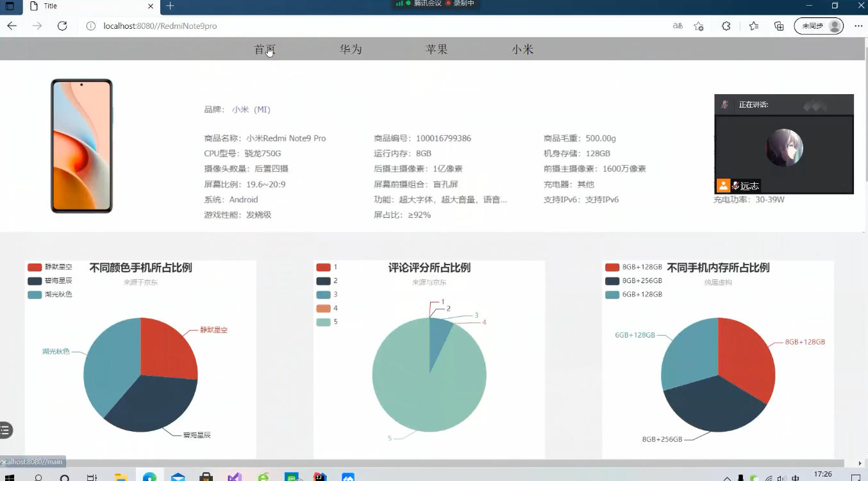Click the 小米（MI）brand link
868x481 pixels.
(x=251, y=110)
